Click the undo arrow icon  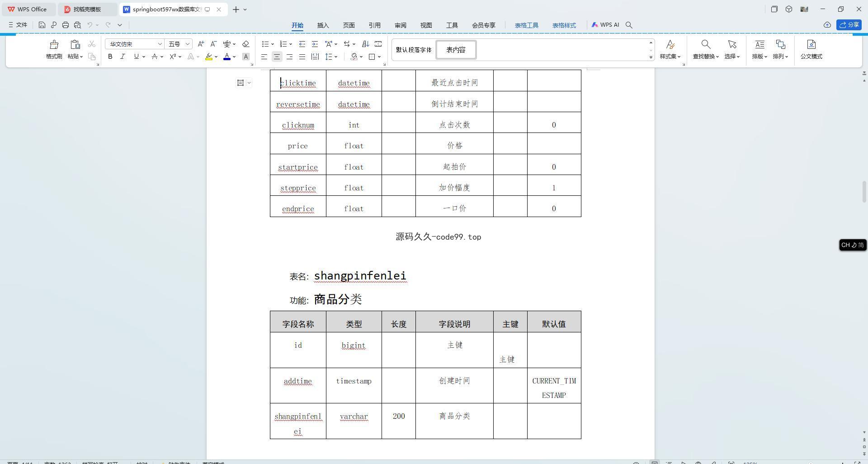click(90, 25)
